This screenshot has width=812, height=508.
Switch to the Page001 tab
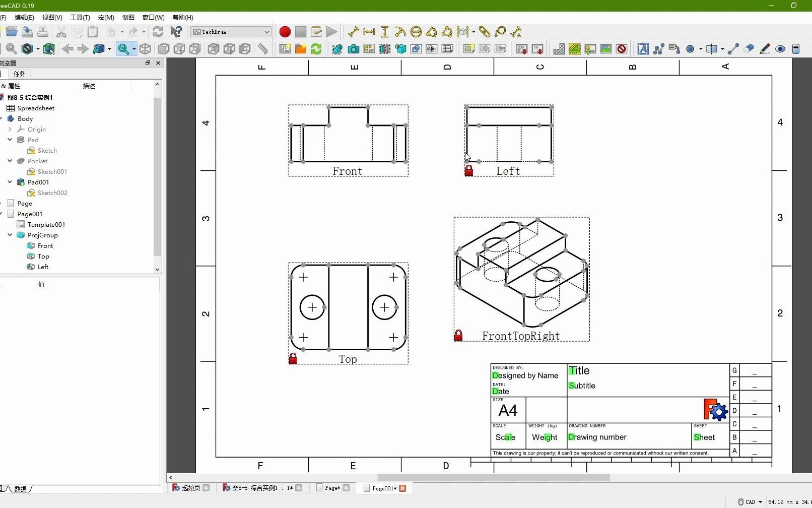tap(384, 488)
